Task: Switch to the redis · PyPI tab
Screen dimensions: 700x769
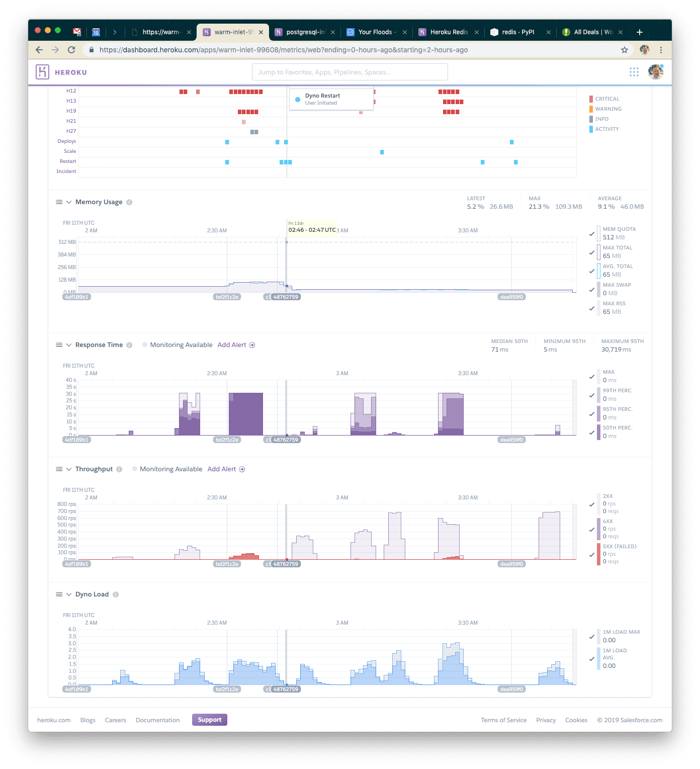Action: click(x=518, y=32)
